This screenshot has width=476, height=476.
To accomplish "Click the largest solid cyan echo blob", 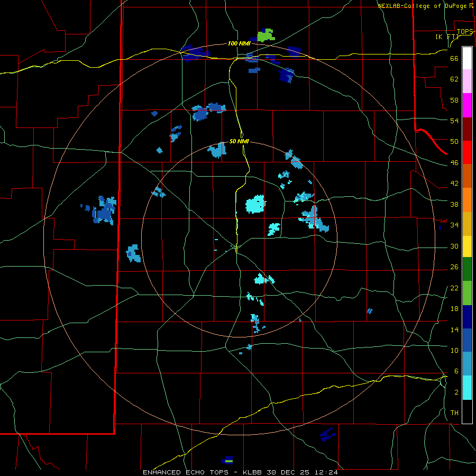I will tap(255, 204).
